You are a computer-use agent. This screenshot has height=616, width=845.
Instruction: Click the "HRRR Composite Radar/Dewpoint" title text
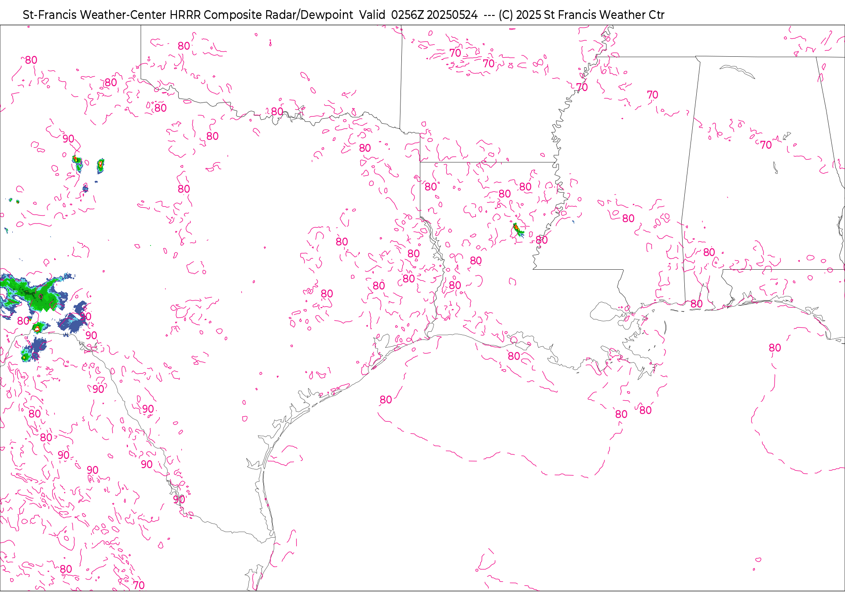261,15
